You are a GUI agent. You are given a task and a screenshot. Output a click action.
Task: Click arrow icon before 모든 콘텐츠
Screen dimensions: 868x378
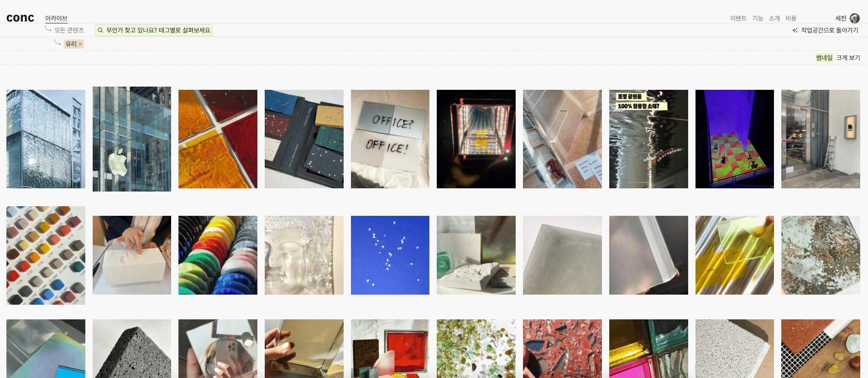[x=48, y=29]
